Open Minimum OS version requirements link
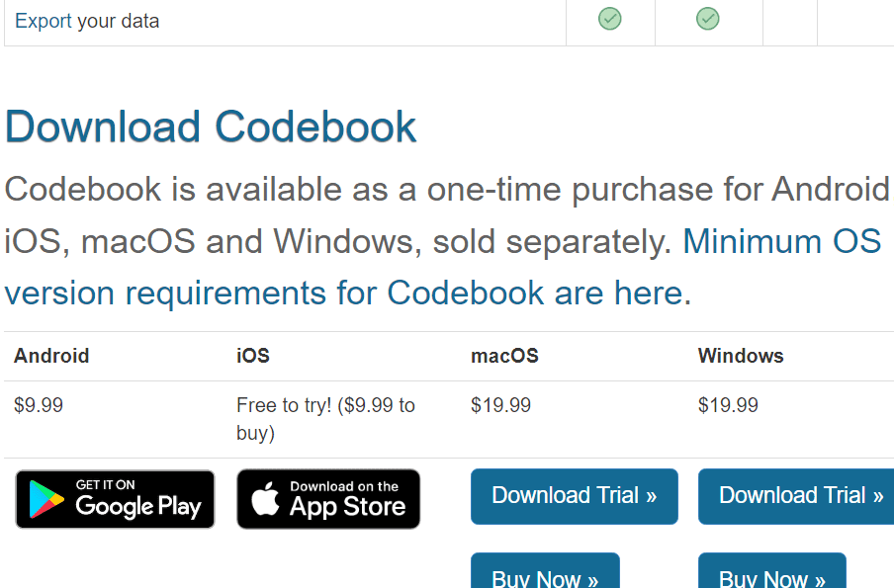 pyautogui.click(x=442, y=267)
